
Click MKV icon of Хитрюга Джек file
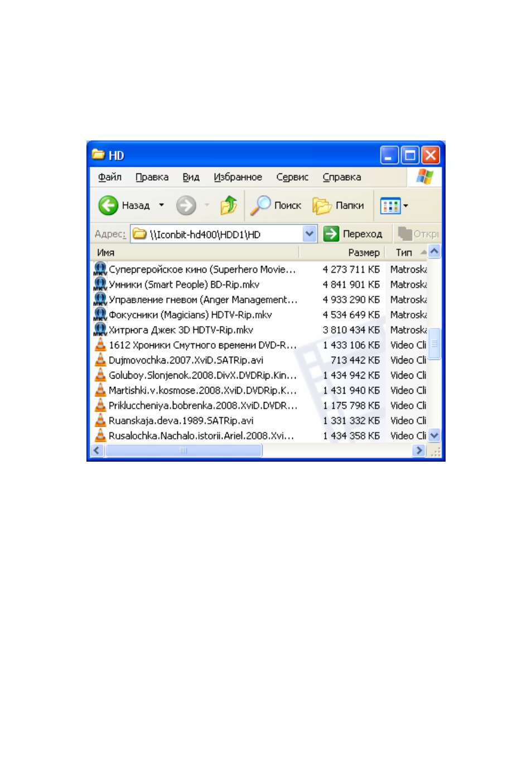pyautogui.click(x=100, y=330)
